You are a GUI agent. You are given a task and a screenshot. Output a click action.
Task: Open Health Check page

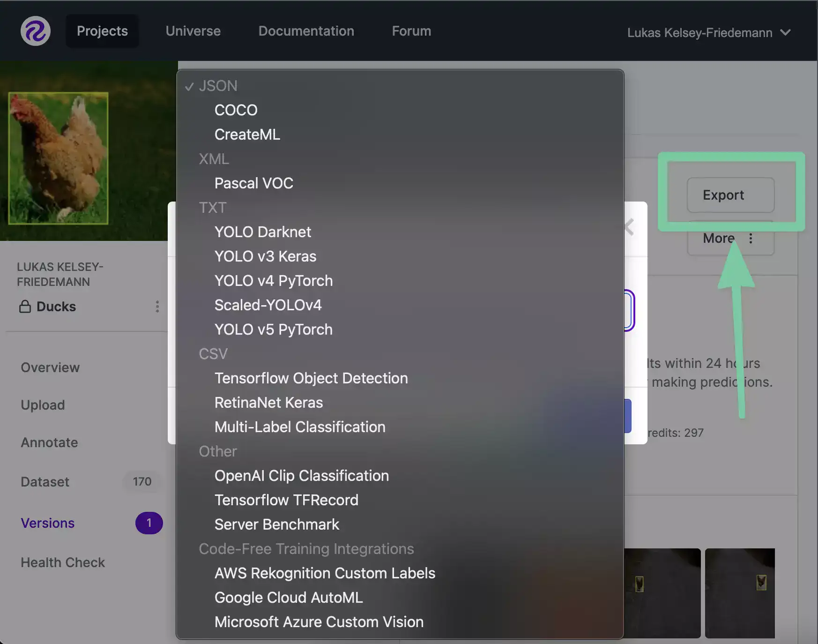pos(63,562)
